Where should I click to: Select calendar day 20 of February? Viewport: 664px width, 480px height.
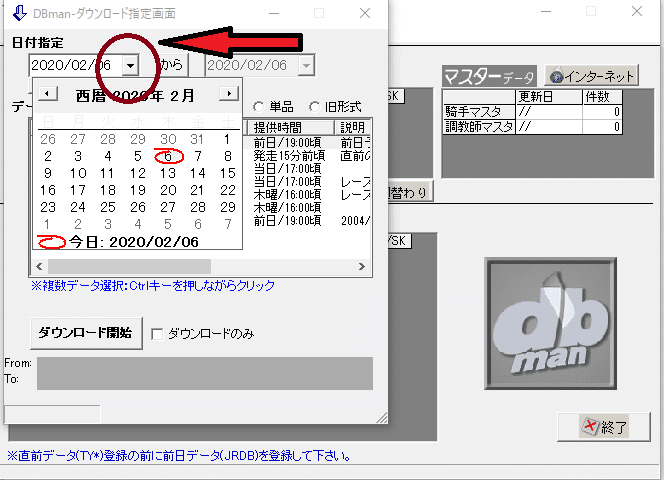click(x=168, y=190)
